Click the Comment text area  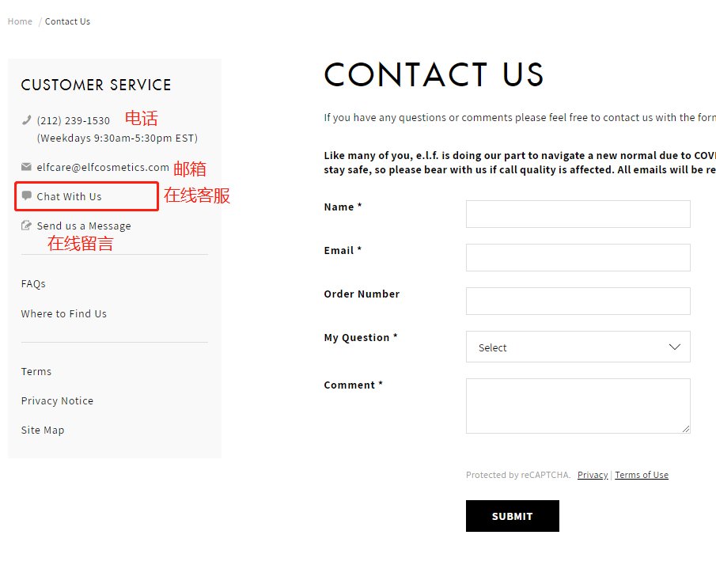pos(578,405)
